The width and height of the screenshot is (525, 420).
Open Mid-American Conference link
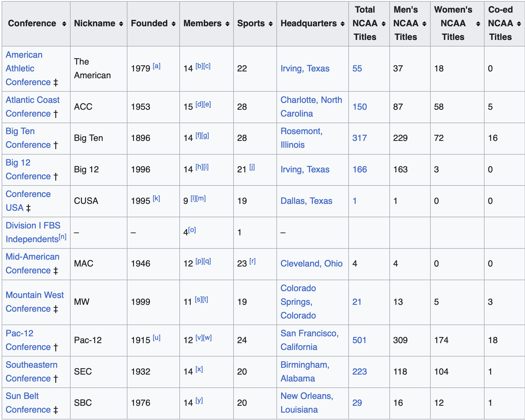point(33,263)
